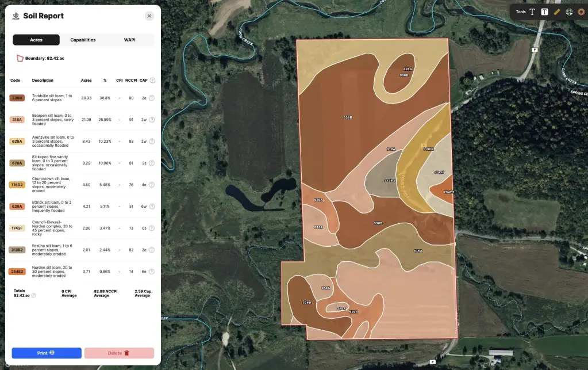Switch to the WAPI tab
This screenshot has width=588, height=370.
click(130, 40)
